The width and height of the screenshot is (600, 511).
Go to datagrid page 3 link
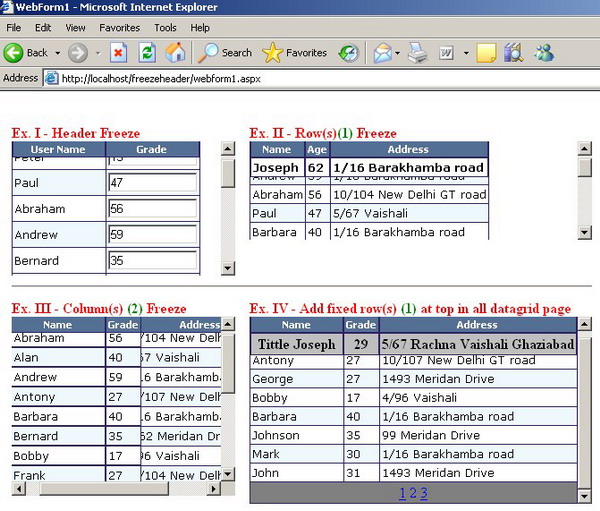tap(424, 493)
